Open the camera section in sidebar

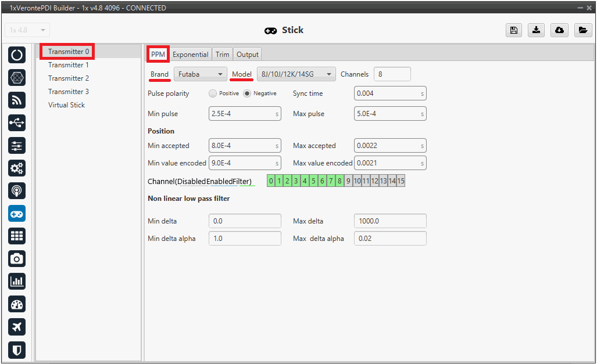click(17, 258)
